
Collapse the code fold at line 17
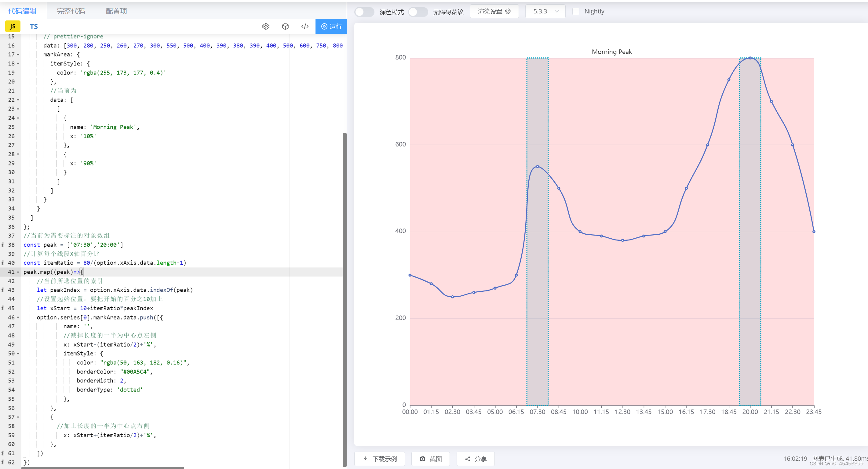[x=18, y=55]
